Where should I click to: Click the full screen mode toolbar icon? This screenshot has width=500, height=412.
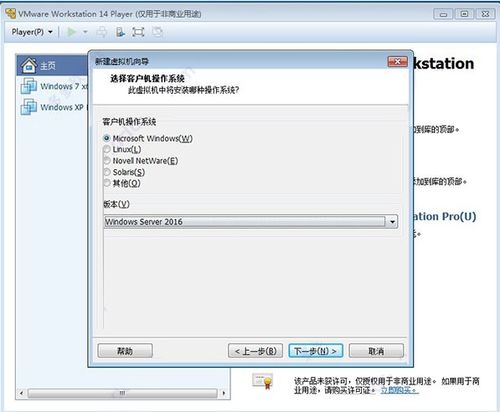coord(138,32)
